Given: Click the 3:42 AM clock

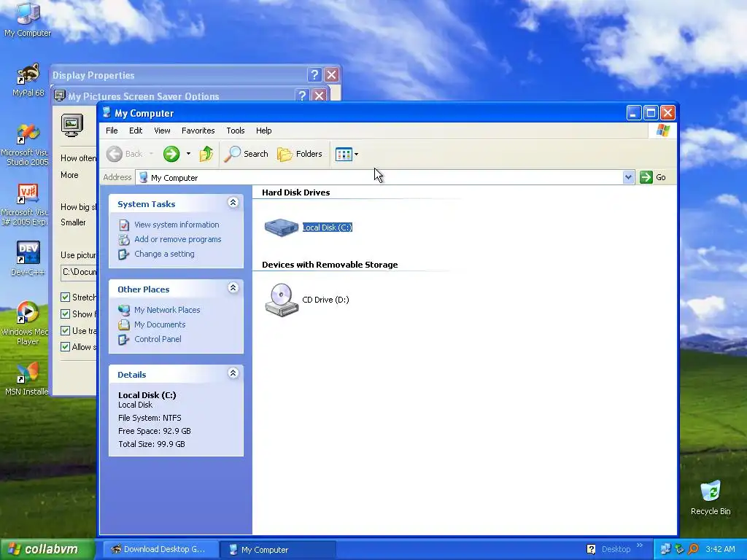Looking at the screenshot, I should (720, 549).
